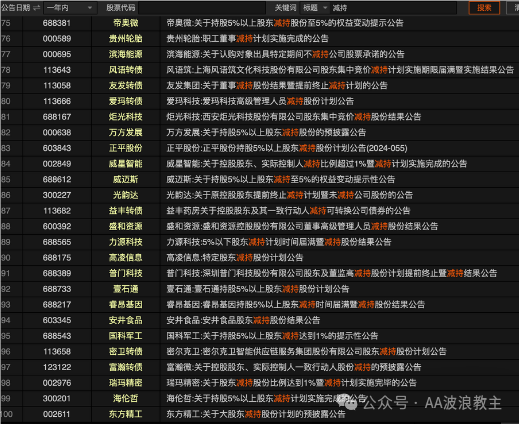This screenshot has width=519, height=424.
Task: Open 友发集团 director share reduction announcement
Action: (277, 86)
